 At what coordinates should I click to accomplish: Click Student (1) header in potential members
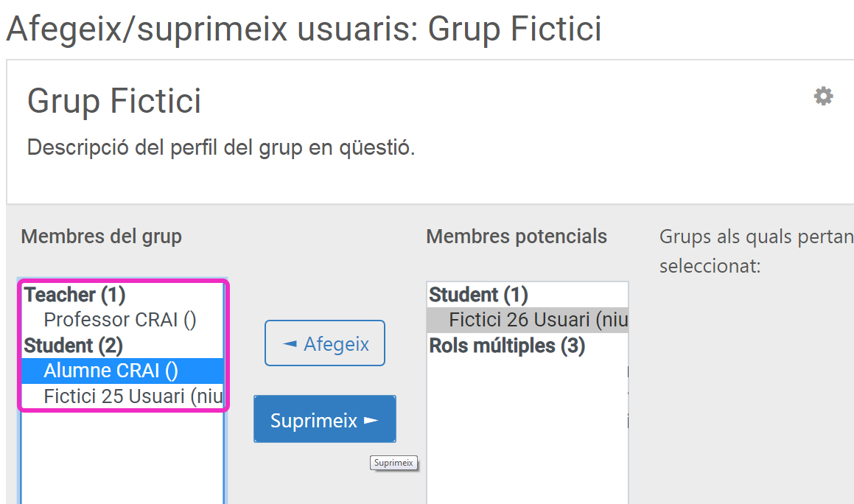pos(478,295)
